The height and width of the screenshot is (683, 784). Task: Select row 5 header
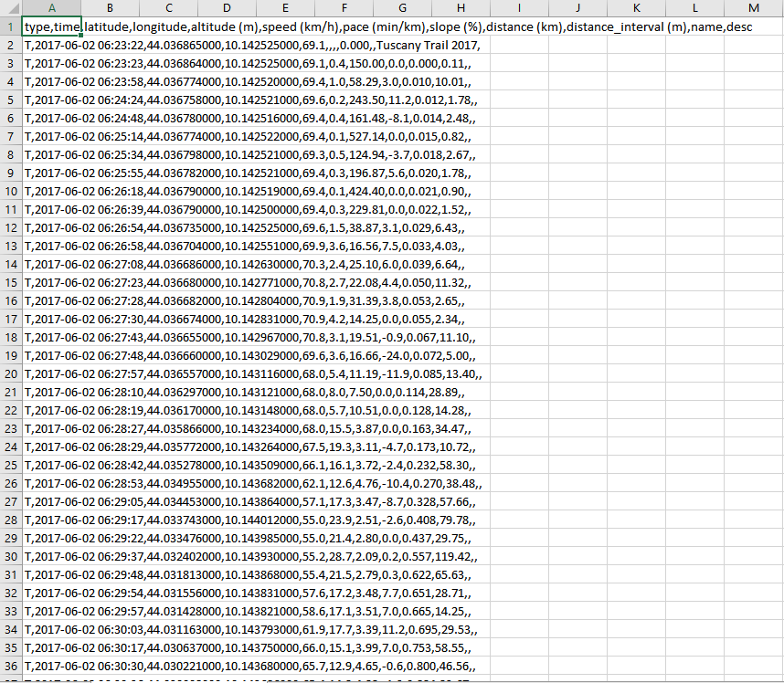(10, 100)
